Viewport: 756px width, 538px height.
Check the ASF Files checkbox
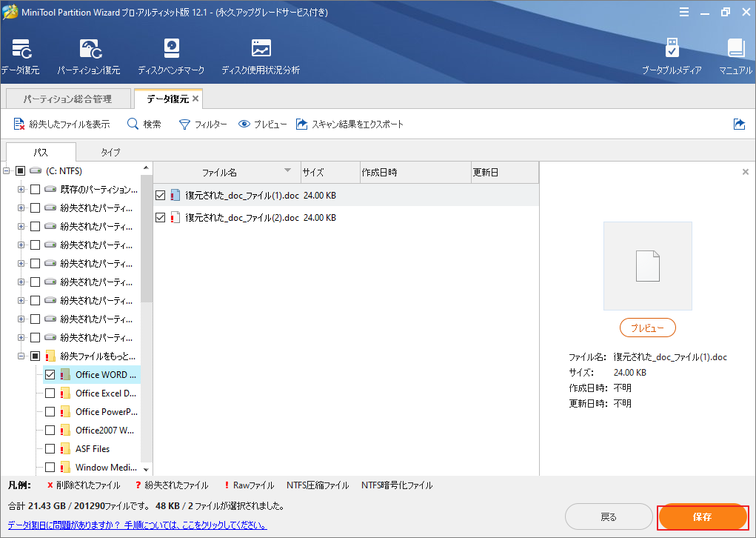(50, 449)
